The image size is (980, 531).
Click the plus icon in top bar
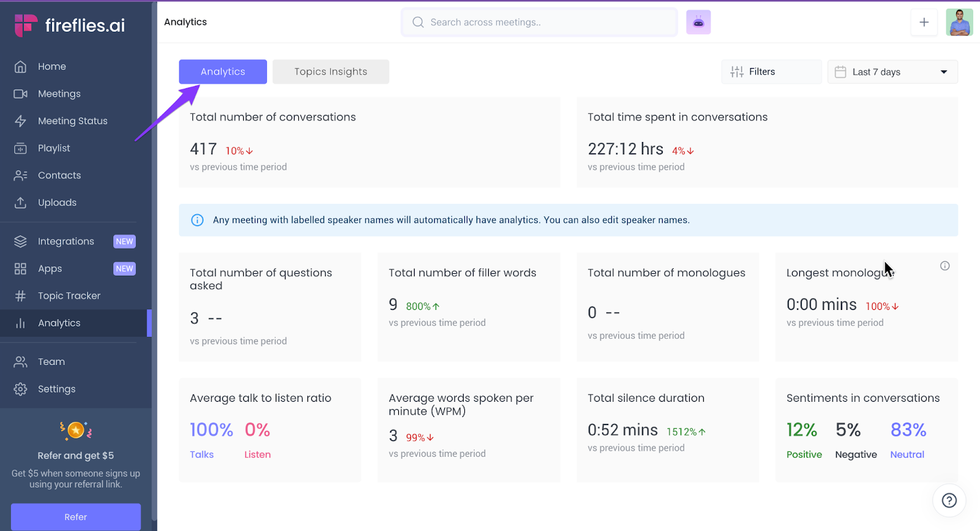tap(924, 23)
